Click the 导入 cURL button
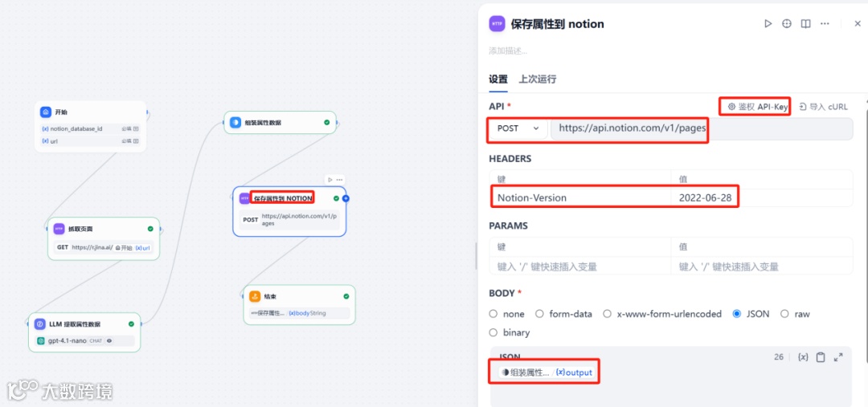Image resolution: width=868 pixels, height=407 pixels. pos(823,107)
